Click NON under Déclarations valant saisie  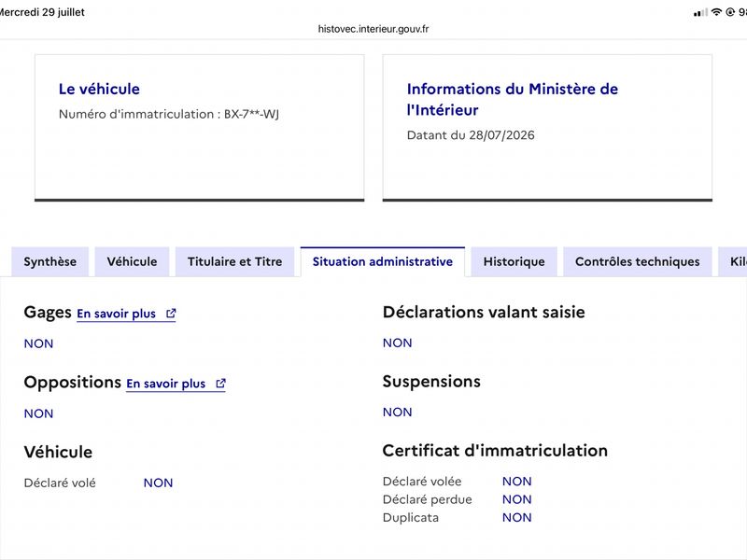pyautogui.click(x=398, y=343)
